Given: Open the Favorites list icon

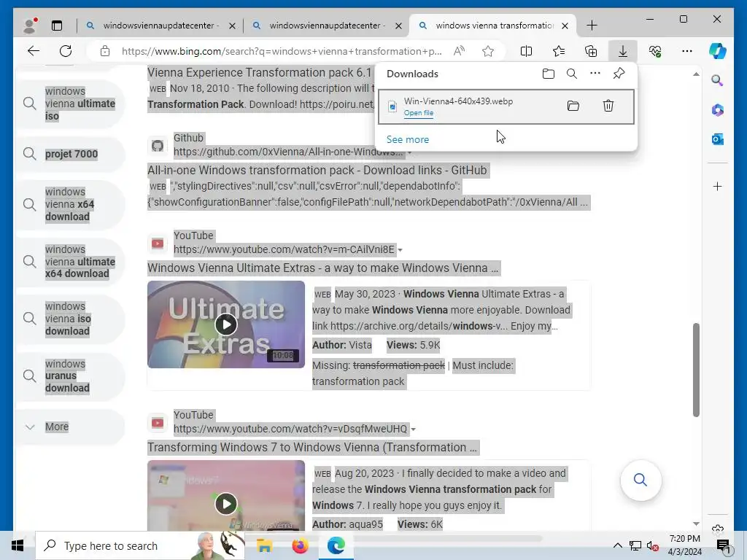Looking at the screenshot, I should click(558, 51).
